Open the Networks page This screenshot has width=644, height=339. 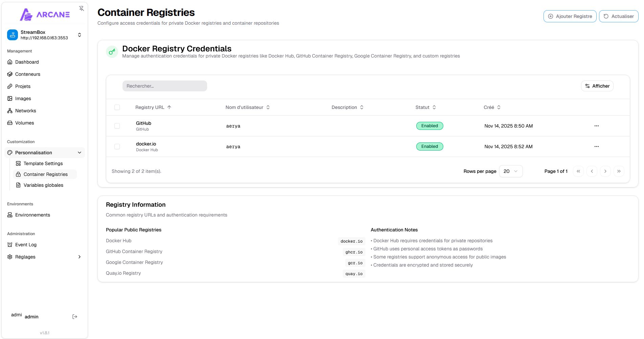coord(45,111)
